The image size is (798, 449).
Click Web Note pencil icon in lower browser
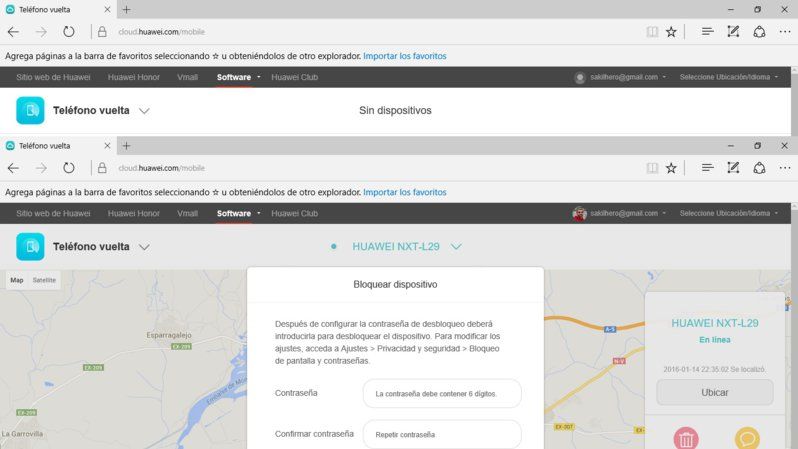(x=733, y=167)
